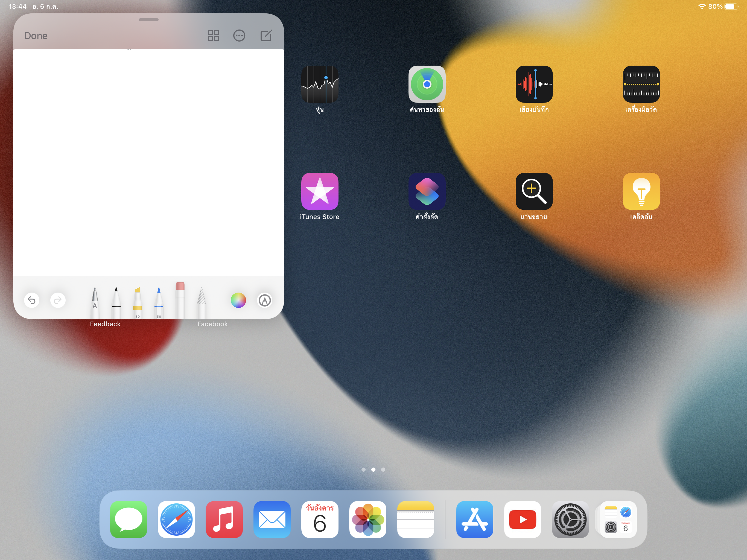Open the YouTube app in dock
Image resolution: width=747 pixels, height=560 pixels.
(x=523, y=520)
